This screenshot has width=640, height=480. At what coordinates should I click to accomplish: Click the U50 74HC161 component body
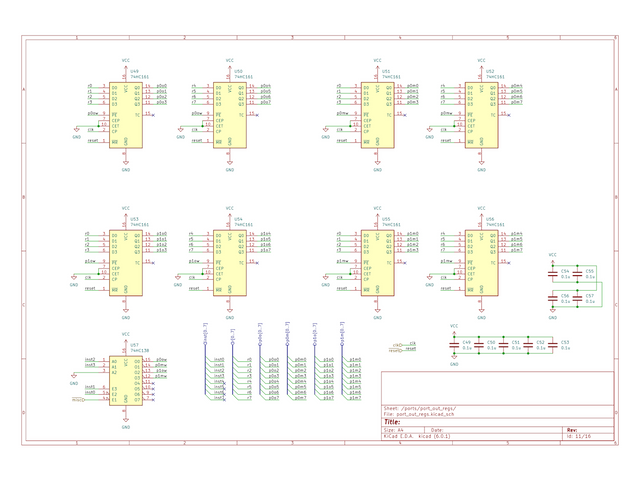point(229,115)
